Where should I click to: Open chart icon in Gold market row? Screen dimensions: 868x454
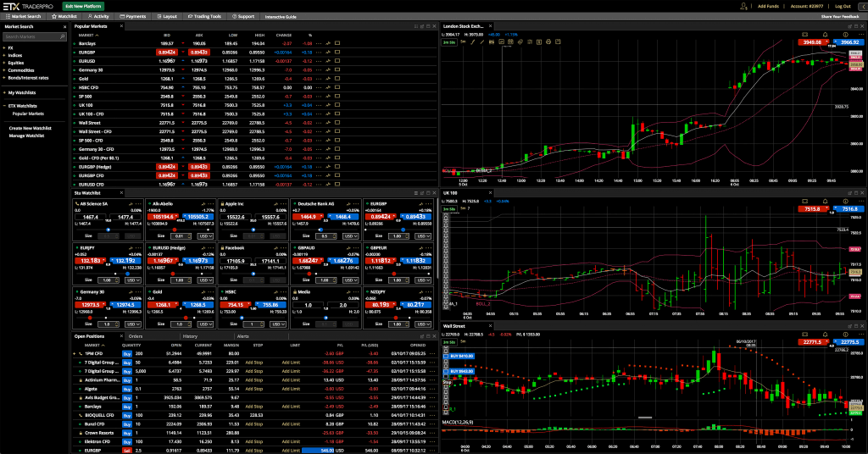[x=328, y=79]
